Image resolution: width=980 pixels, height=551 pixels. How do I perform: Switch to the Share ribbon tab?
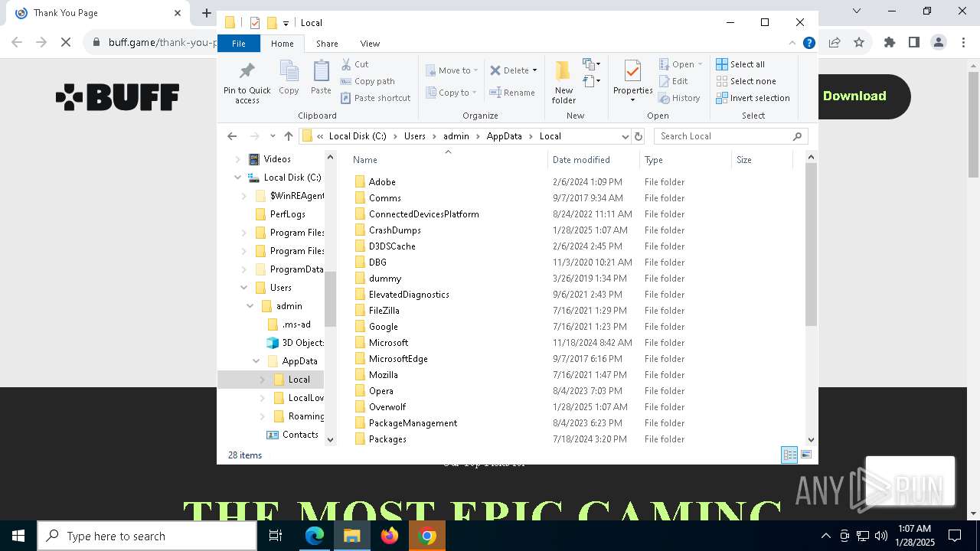tap(327, 44)
